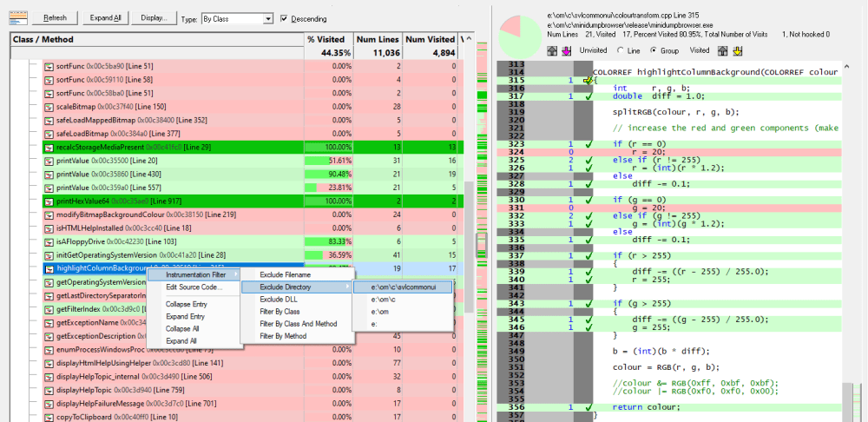This screenshot has height=422, width=868.
Task: Click the method list vertical scrollbar thumb
Action: click(469, 247)
